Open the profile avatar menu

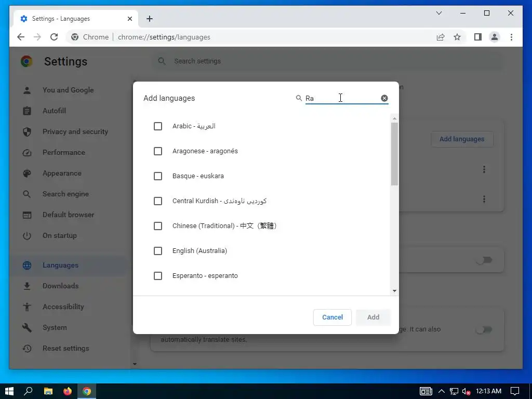tap(495, 37)
